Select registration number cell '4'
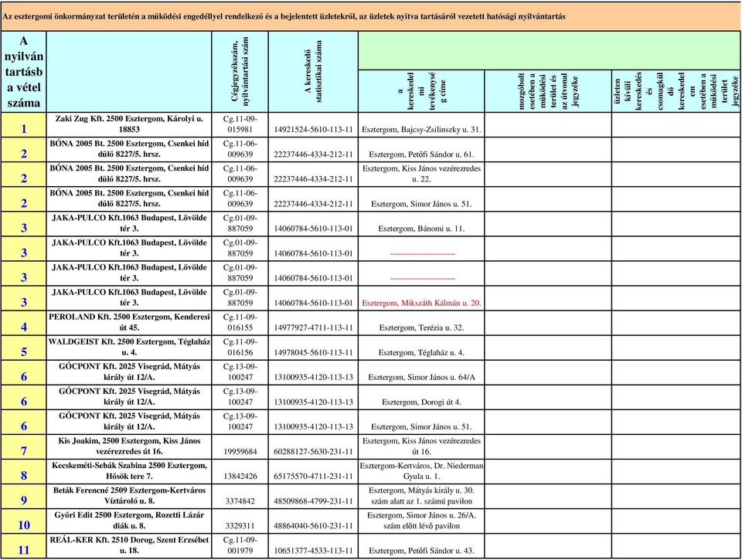This screenshot has width=742, height=560. [24, 323]
